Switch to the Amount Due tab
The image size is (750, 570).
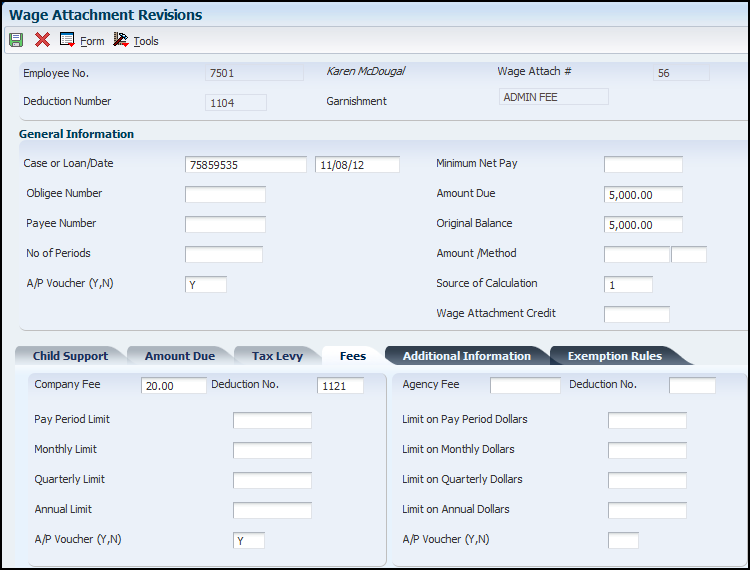180,356
